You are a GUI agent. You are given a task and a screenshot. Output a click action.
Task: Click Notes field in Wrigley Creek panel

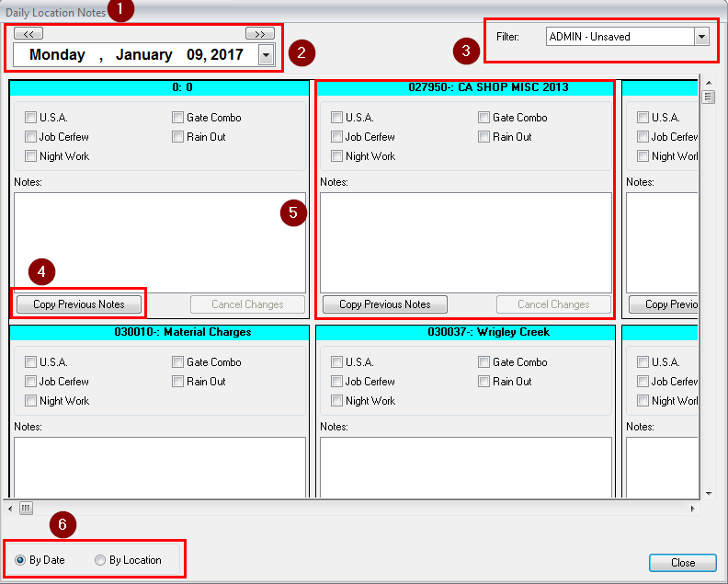click(x=465, y=466)
